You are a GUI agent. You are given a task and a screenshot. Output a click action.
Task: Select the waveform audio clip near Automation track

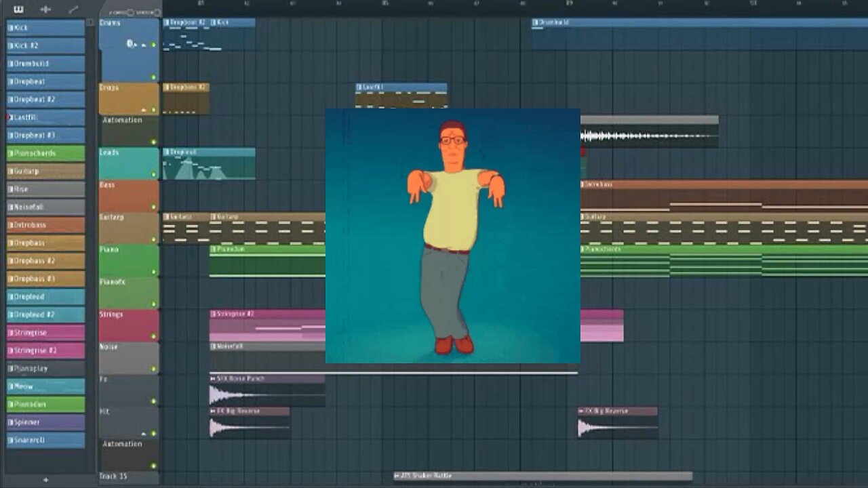pyautogui.click(x=649, y=131)
